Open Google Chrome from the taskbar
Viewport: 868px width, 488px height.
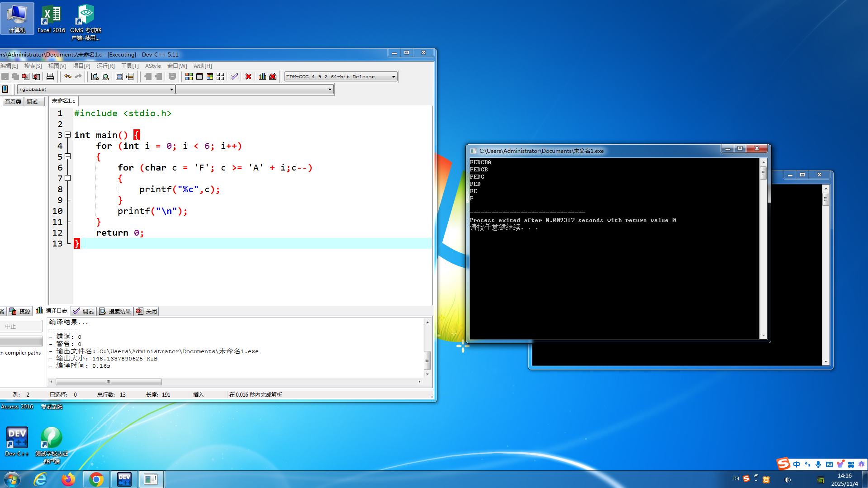(96, 479)
